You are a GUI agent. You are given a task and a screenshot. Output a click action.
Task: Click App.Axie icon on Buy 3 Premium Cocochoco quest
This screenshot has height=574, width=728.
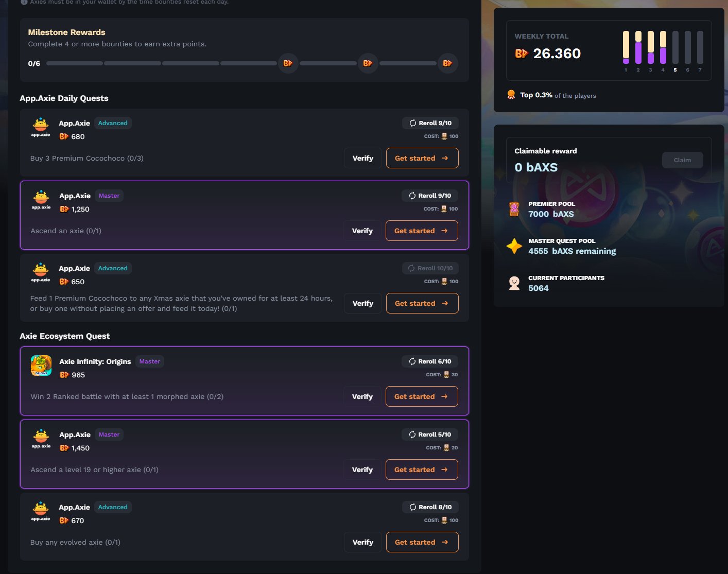[x=41, y=127]
